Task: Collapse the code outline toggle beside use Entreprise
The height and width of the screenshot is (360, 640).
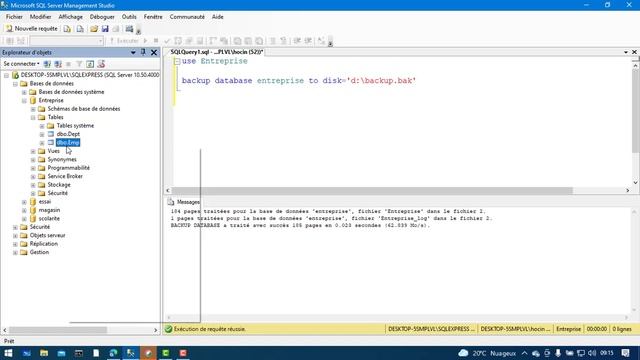Action: coord(177,61)
